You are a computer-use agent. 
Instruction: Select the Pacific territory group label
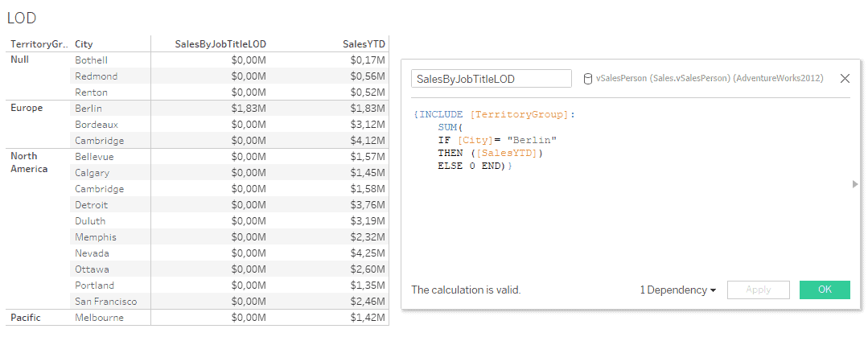tap(27, 317)
